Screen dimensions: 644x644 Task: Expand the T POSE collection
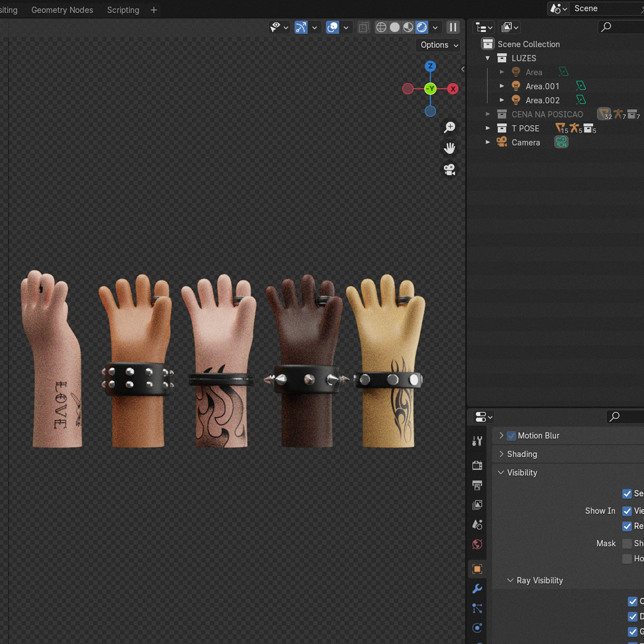pyautogui.click(x=488, y=128)
